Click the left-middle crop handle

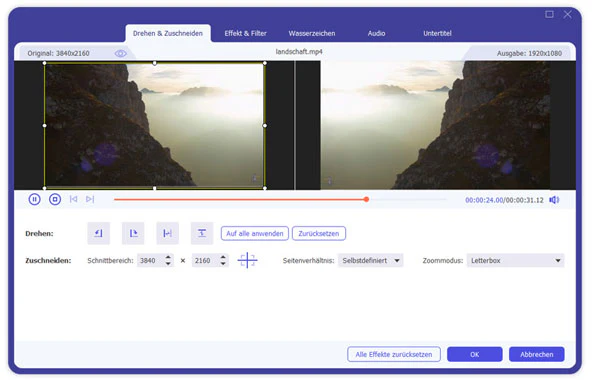coord(45,126)
